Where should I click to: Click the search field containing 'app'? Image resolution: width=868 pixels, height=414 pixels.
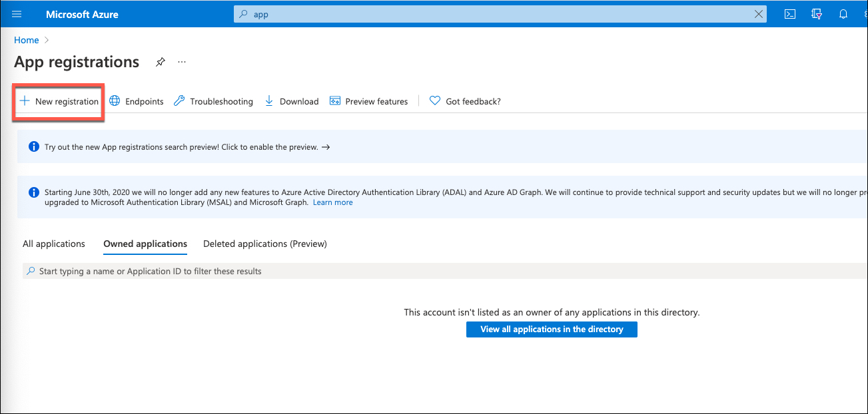pos(500,14)
